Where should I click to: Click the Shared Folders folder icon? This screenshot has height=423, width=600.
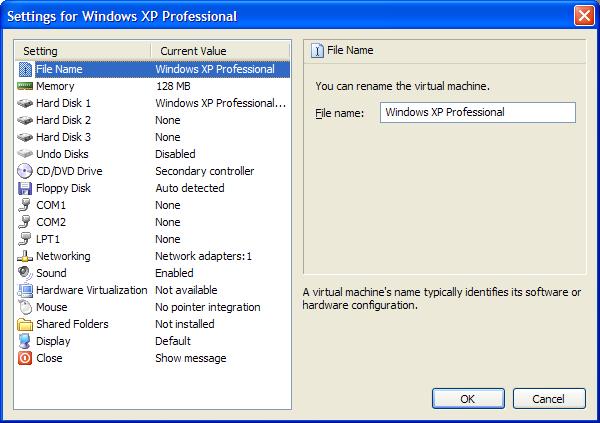pyautogui.click(x=25, y=324)
